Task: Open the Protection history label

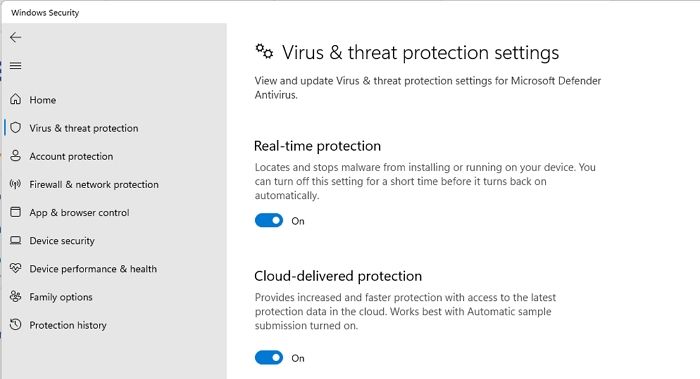Action: click(68, 325)
